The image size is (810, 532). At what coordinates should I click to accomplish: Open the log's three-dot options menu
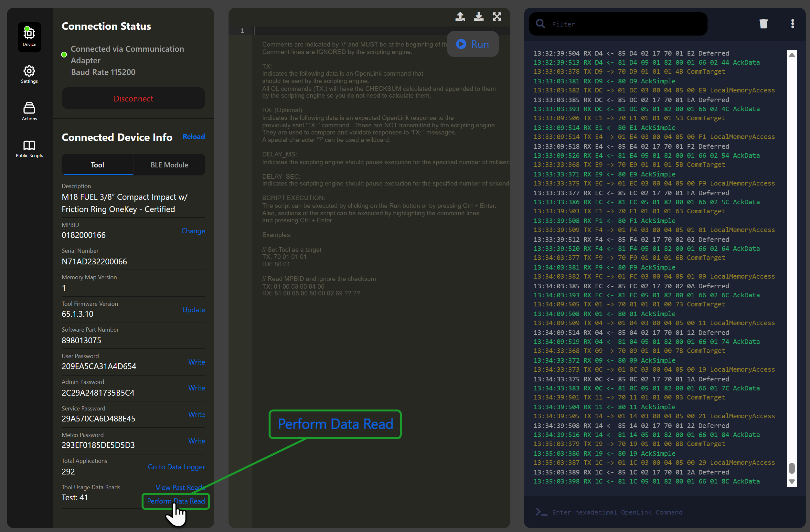click(x=792, y=24)
